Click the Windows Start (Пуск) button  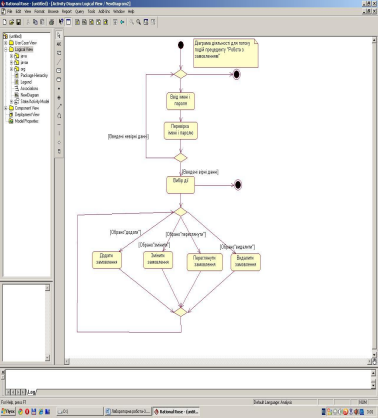coord(8,412)
